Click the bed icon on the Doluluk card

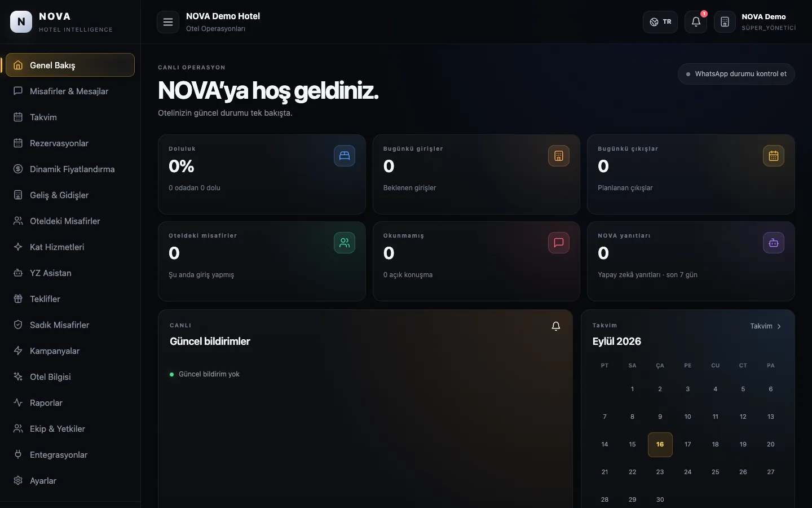[x=345, y=156]
